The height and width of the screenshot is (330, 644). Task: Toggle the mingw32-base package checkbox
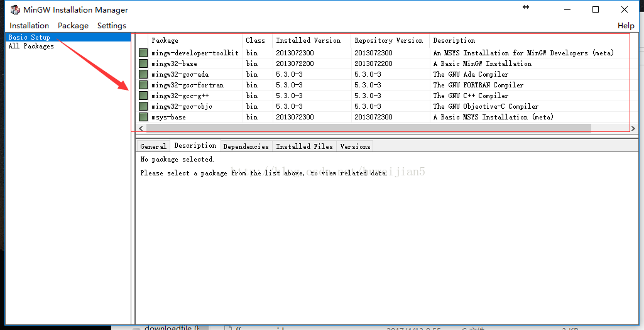pyautogui.click(x=143, y=63)
